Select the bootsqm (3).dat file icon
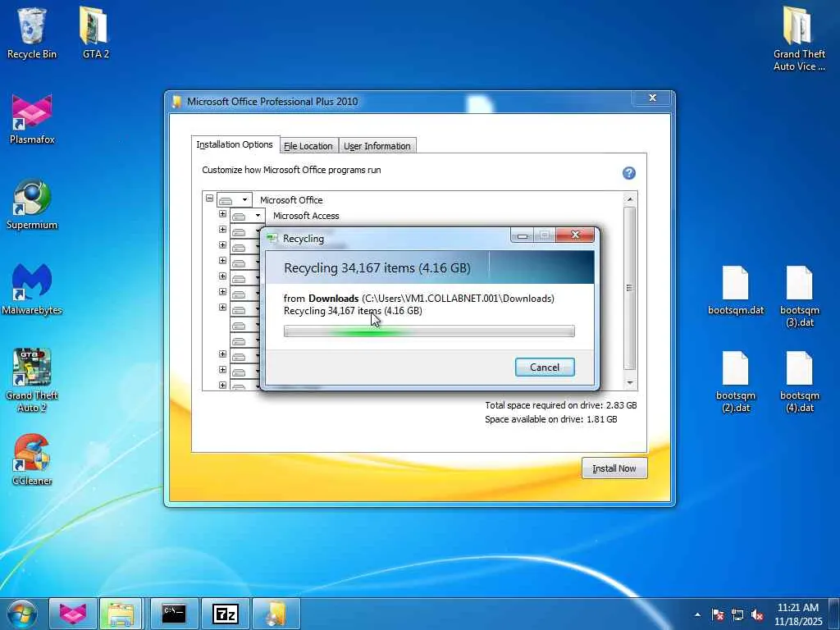The width and height of the screenshot is (840, 630). (x=799, y=295)
